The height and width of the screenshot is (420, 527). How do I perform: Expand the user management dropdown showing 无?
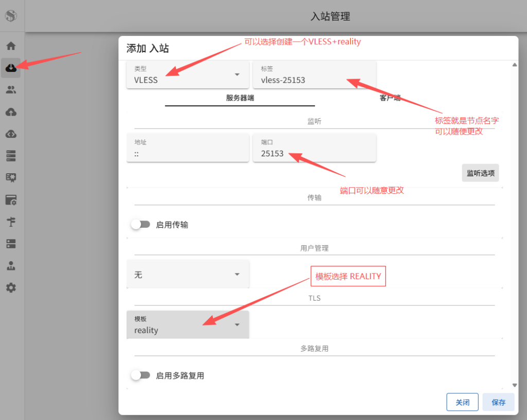tap(188, 274)
